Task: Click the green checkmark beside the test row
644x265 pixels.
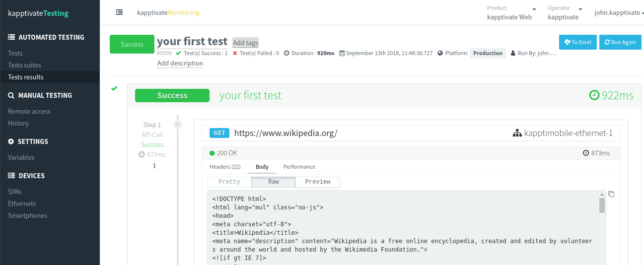Action: click(x=114, y=88)
